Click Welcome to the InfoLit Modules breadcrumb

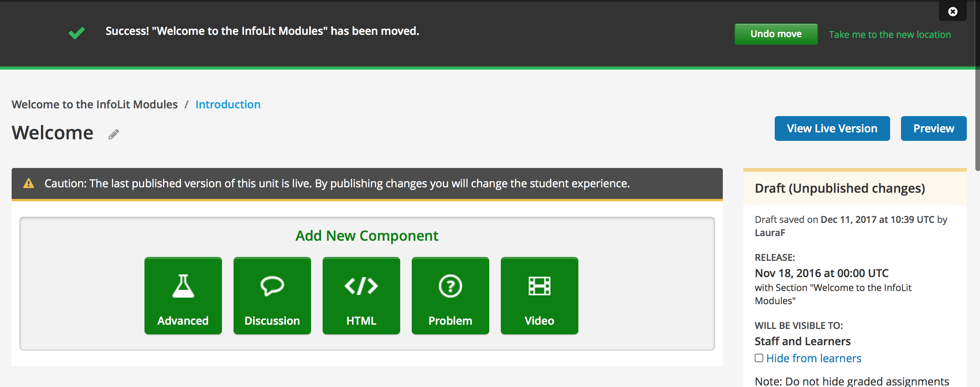click(95, 104)
